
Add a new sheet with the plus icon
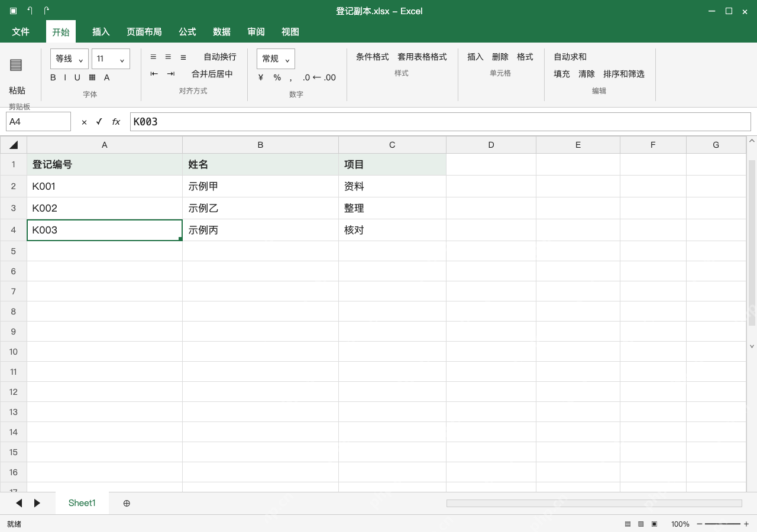pos(127,503)
